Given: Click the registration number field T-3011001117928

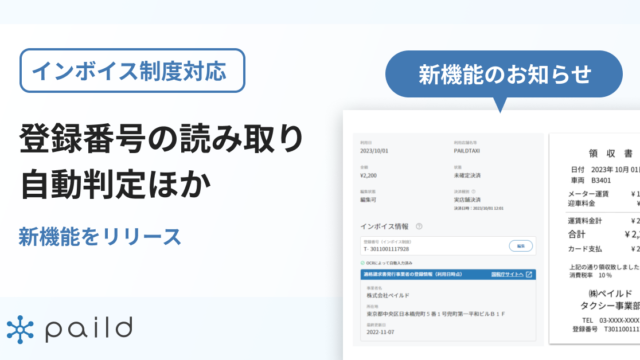Looking at the screenshot, I should [x=448, y=246].
